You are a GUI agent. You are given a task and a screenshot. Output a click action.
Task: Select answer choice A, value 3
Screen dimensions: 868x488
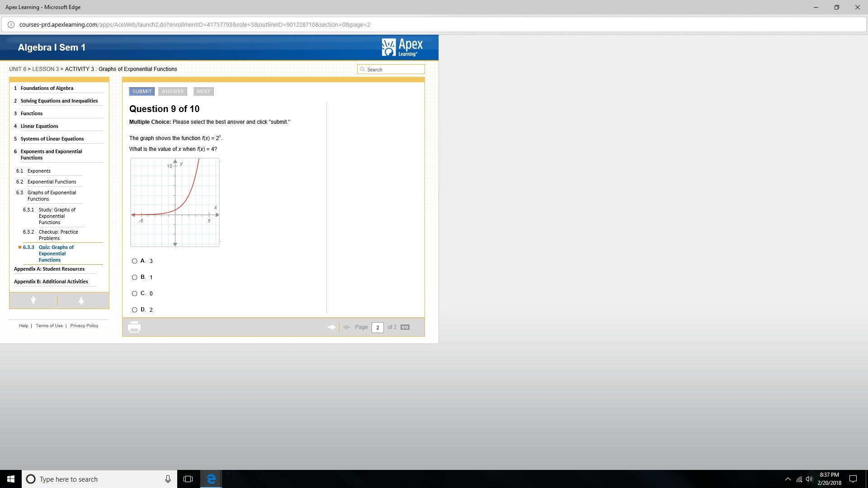[135, 261]
